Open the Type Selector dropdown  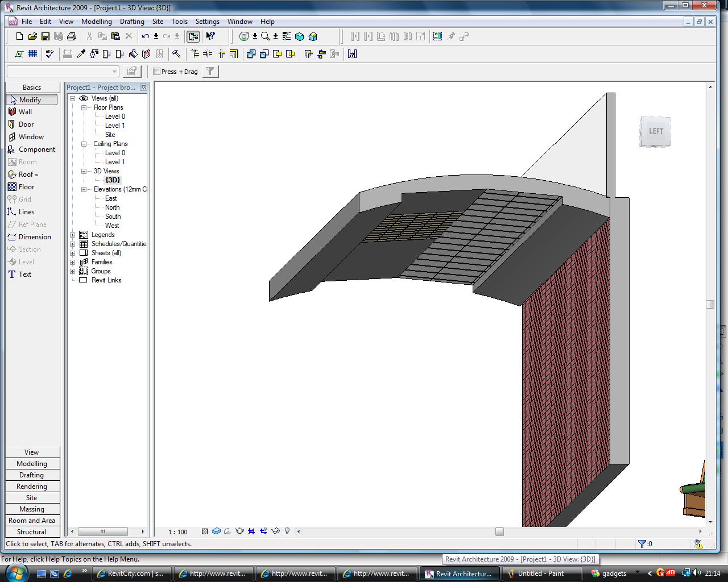pos(114,72)
